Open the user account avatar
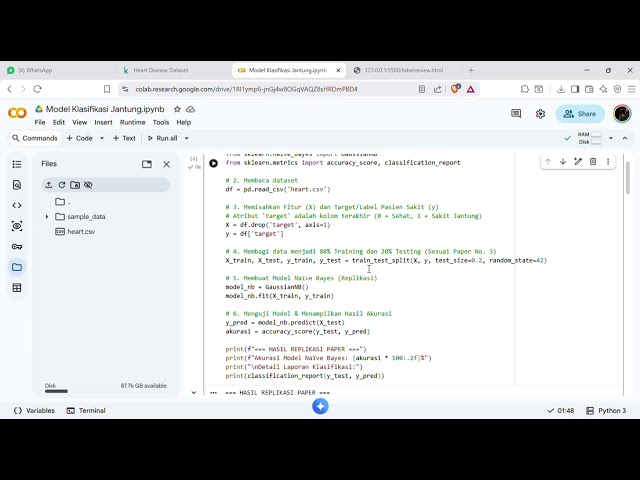 [622, 113]
